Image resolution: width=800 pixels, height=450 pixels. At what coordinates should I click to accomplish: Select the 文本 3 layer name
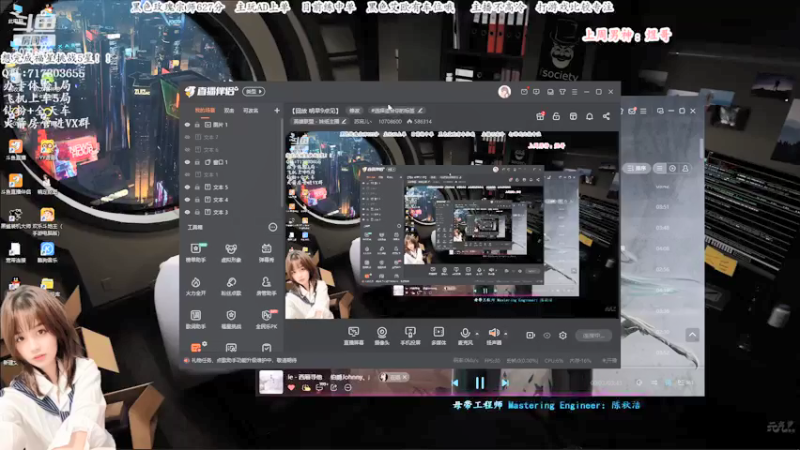point(220,212)
